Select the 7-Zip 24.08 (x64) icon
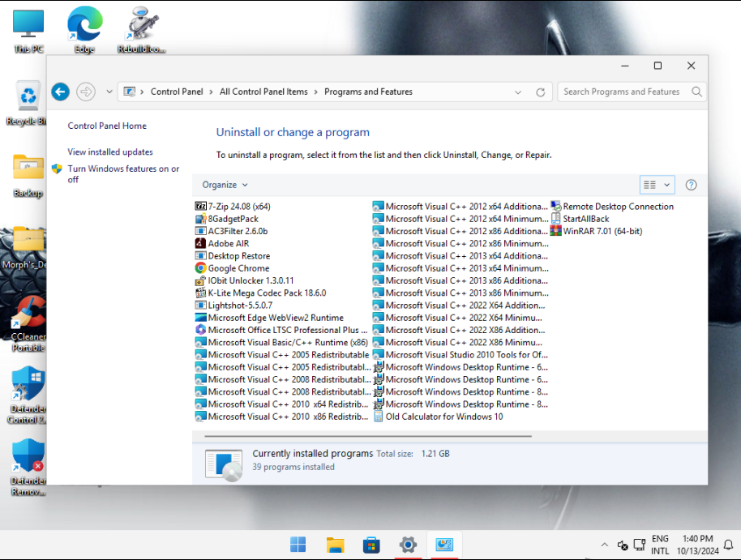The width and height of the screenshot is (741, 560). (x=201, y=207)
